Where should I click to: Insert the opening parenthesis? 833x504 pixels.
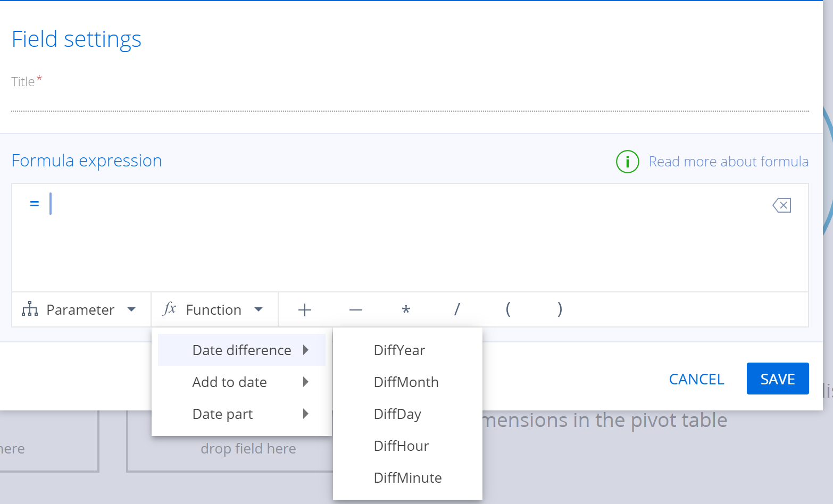(x=507, y=309)
